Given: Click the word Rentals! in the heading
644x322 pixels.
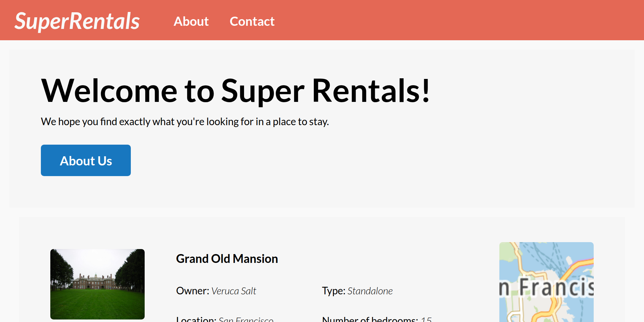Looking at the screenshot, I should tap(371, 91).
